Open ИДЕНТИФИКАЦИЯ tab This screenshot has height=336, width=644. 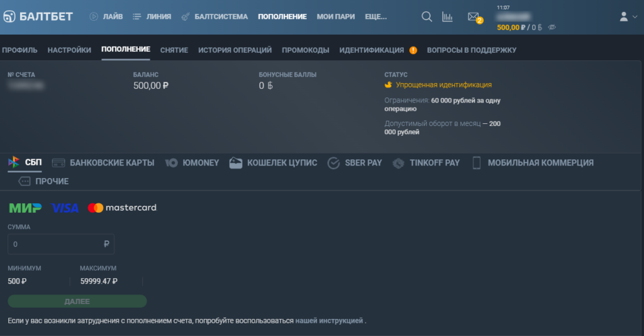tap(372, 50)
